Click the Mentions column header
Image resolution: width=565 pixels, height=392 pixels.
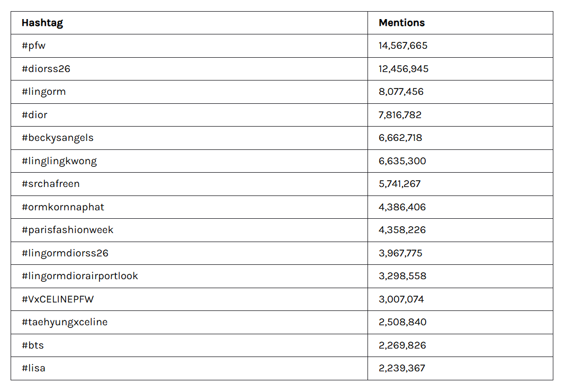[x=401, y=23]
